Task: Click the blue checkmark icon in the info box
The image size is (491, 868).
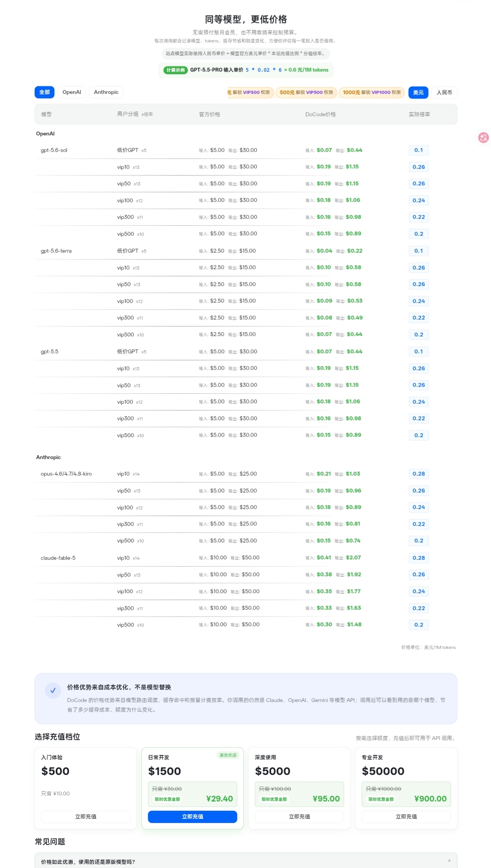Action: coord(53,690)
